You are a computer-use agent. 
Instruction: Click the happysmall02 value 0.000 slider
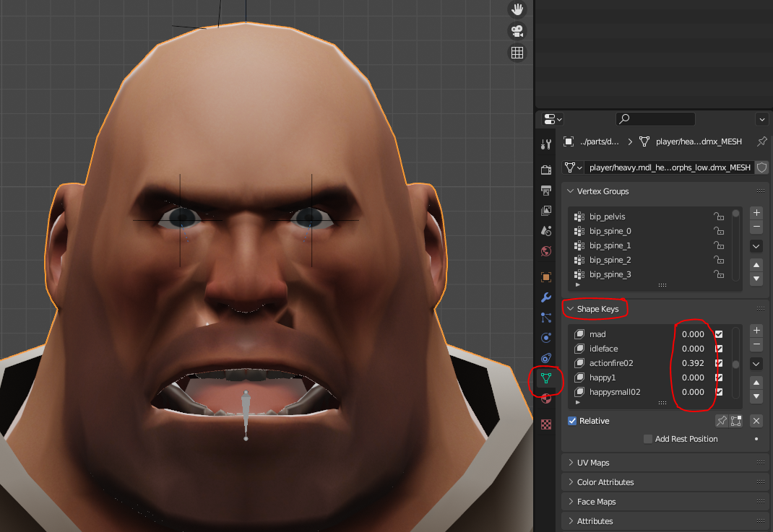[x=693, y=392]
